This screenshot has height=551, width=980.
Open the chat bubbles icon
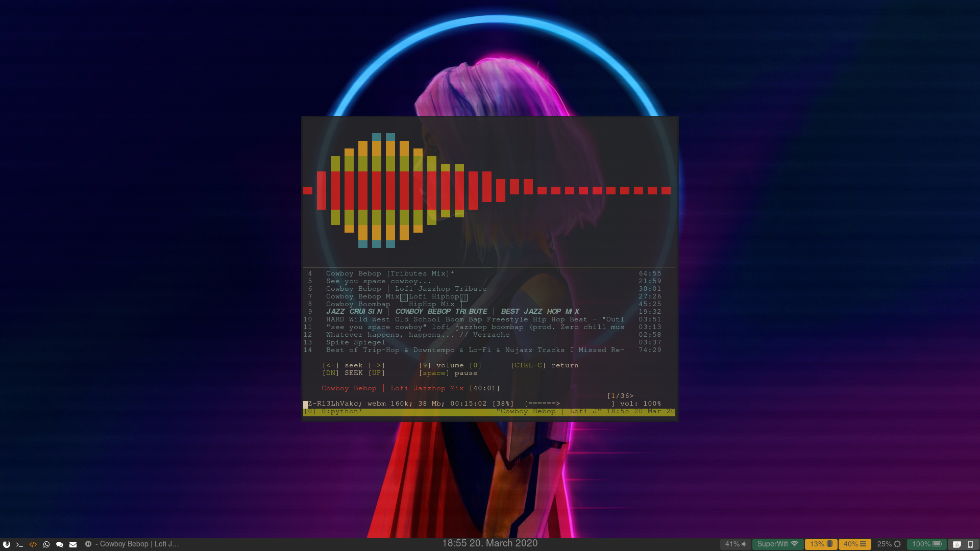(x=60, y=544)
